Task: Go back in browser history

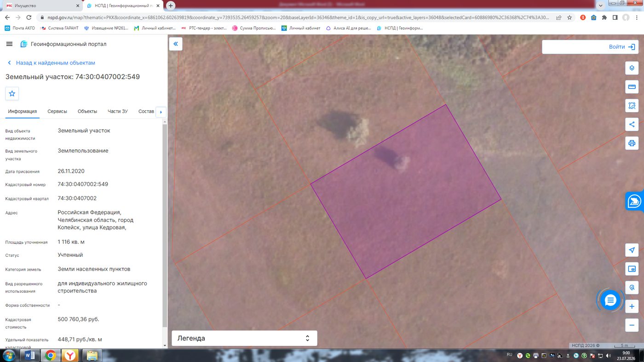Action: coord(7,17)
